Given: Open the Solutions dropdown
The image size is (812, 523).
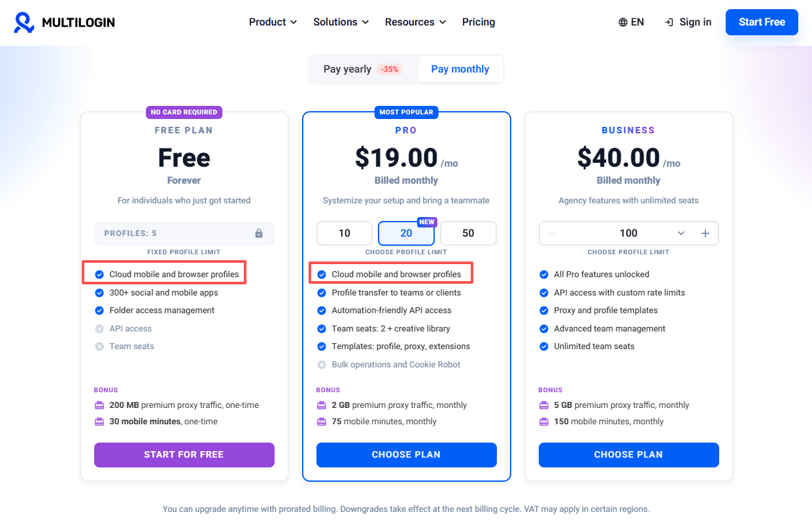Looking at the screenshot, I should [341, 22].
